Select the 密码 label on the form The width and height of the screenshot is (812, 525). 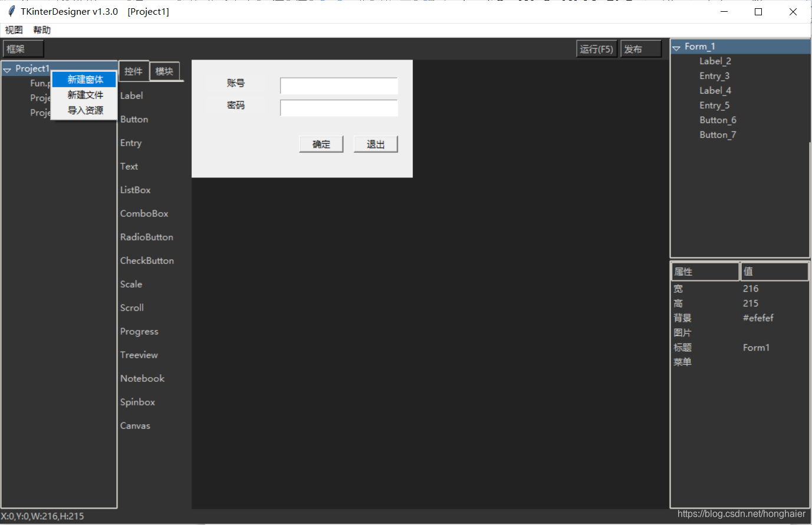pyautogui.click(x=236, y=105)
